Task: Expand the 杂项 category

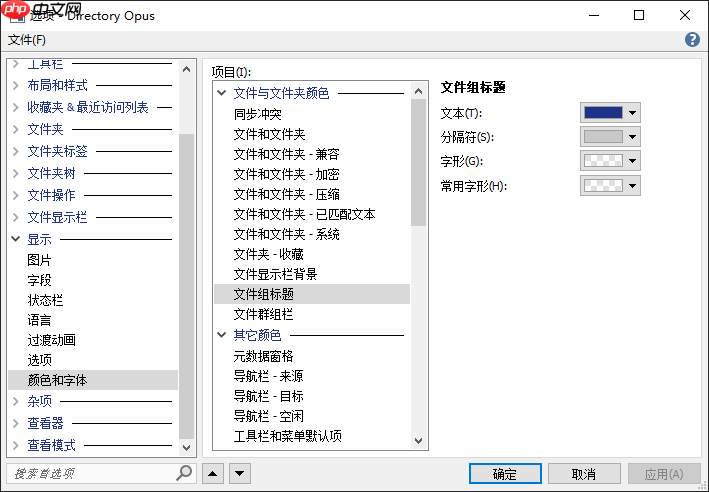Action: coord(16,401)
